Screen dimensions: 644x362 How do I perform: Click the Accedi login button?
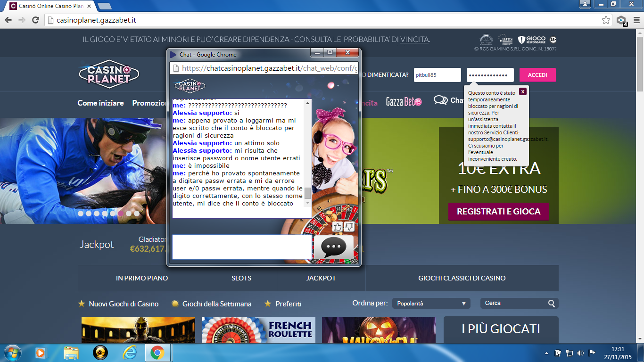pyautogui.click(x=537, y=75)
